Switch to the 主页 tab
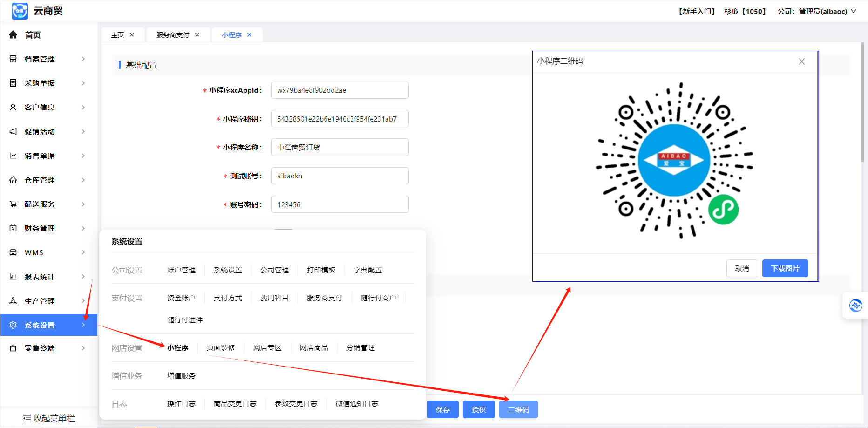 [x=117, y=35]
